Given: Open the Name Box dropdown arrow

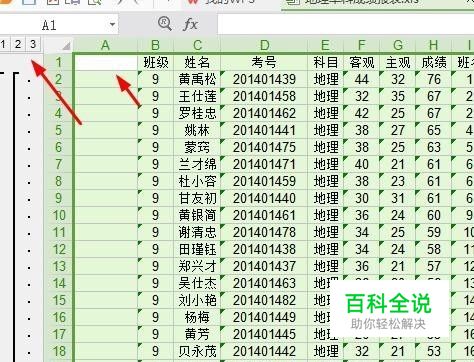Looking at the screenshot, I should tap(112, 25).
